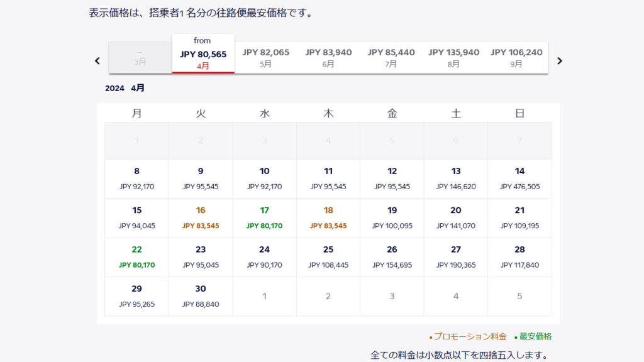Choose April 16 promotion fare JPY 83,545
The image size is (644, 362).
[201, 218]
